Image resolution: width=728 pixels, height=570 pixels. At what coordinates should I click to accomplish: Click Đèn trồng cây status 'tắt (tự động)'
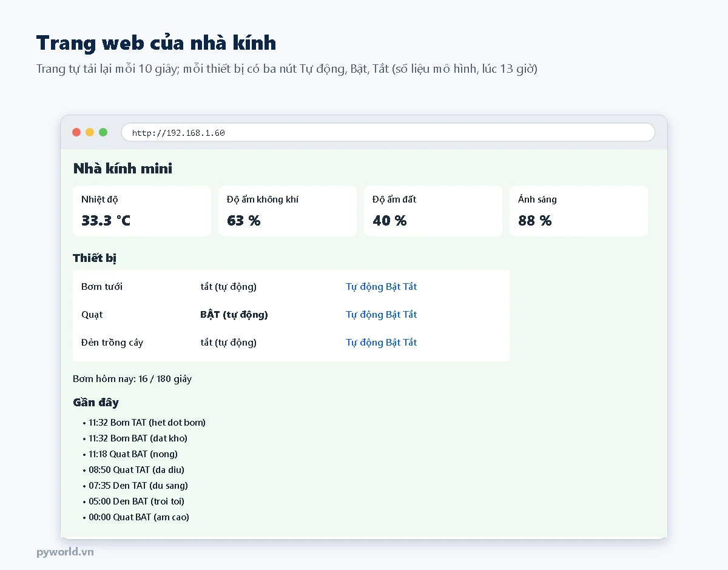(x=228, y=343)
